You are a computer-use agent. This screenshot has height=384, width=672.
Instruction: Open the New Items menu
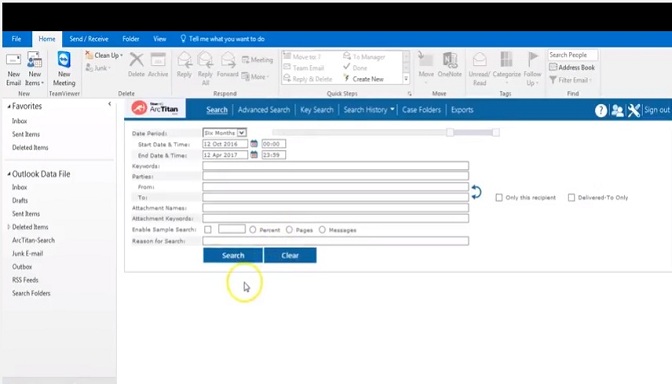click(x=34, y=69)
